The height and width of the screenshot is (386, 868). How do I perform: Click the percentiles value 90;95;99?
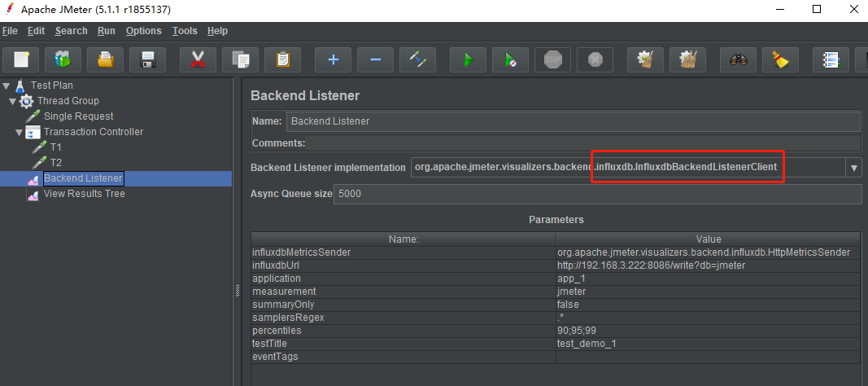point(709,331)
